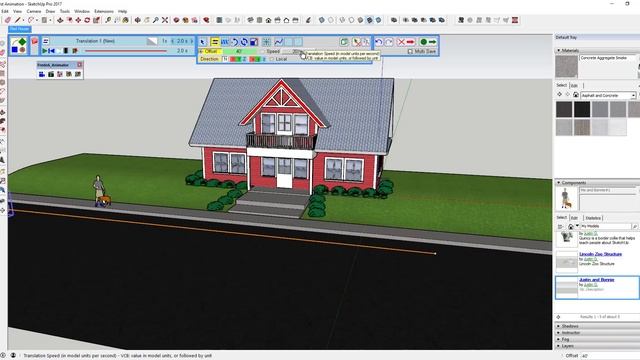Select the Offset radio option
The width and height of the screenshot is (640, 360).
coord(201,51)
